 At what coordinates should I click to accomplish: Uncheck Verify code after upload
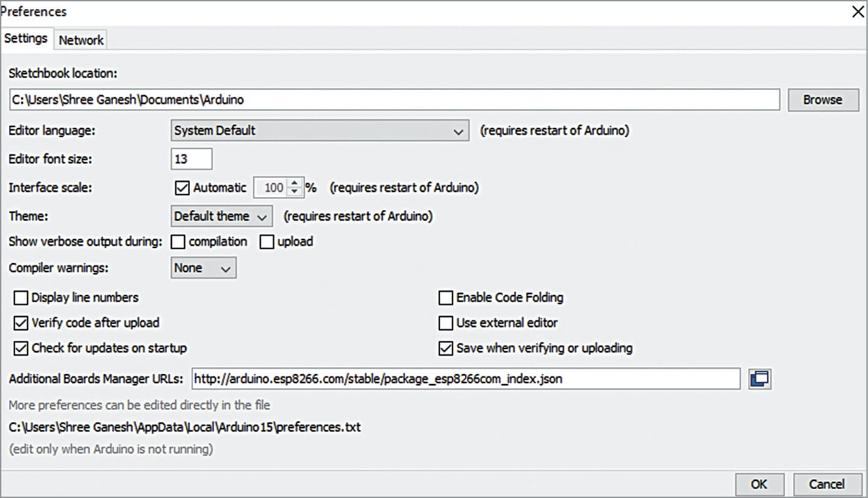(x=22, y=323)
